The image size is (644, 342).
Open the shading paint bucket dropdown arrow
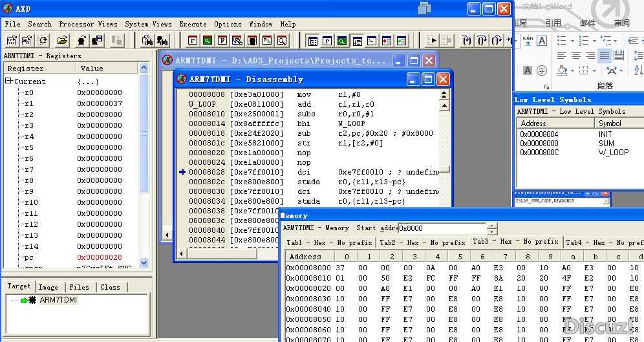[x=572, y=70]
